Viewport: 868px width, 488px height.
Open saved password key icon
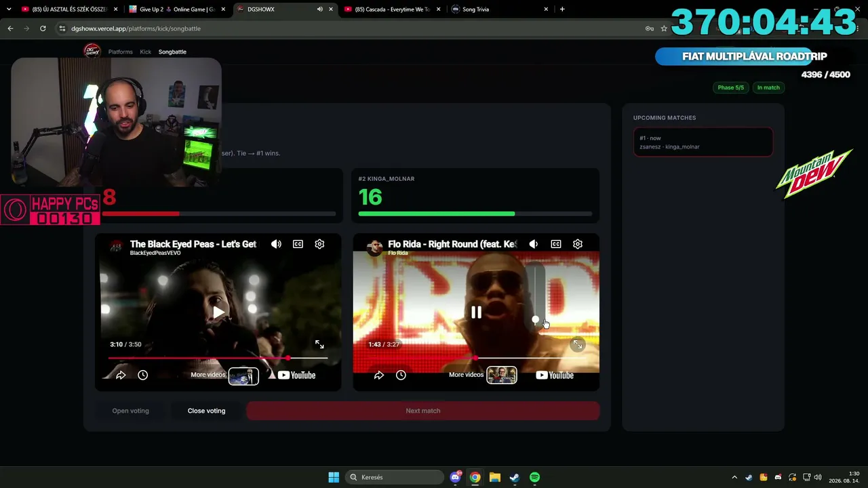coord(649,28)
